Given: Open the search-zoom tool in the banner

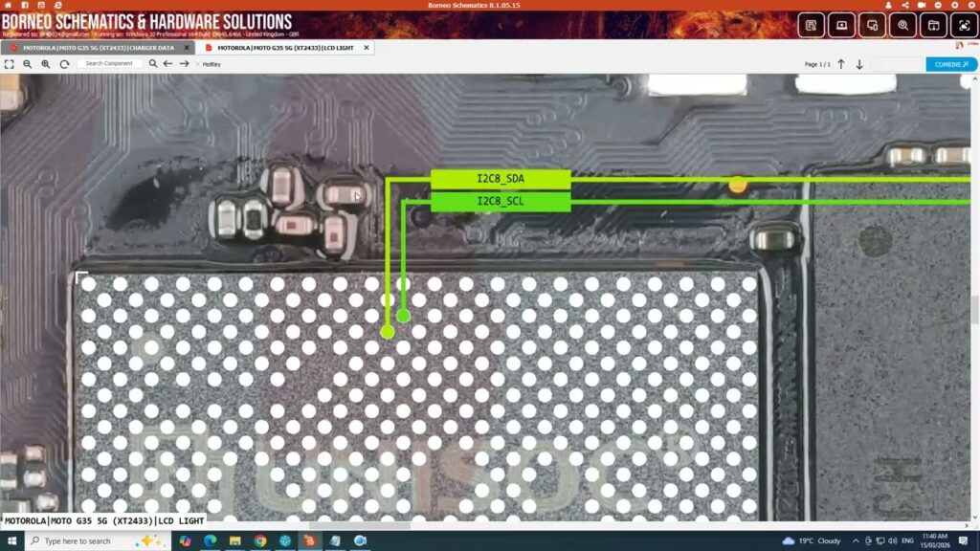Looking at the screenshot, I should [x=902, y=25].
